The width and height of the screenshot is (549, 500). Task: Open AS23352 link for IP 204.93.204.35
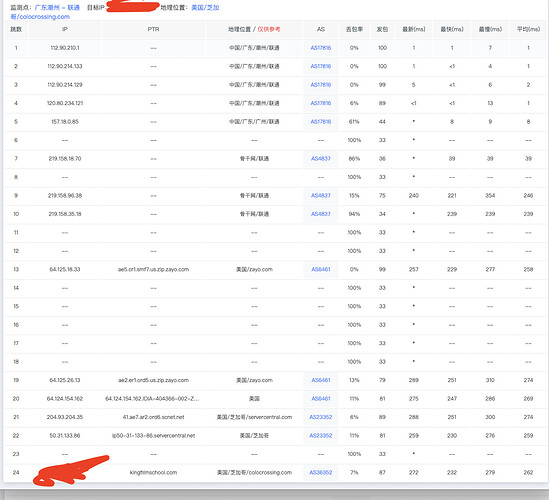click(321, 417)
